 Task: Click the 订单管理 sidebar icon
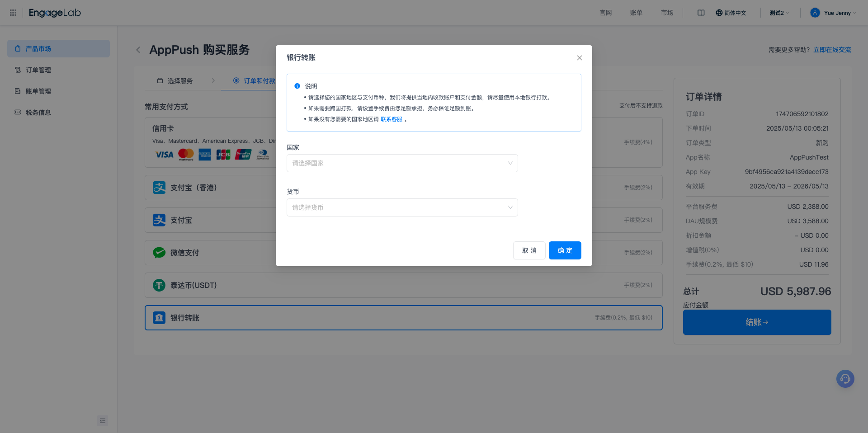(18, 70)
